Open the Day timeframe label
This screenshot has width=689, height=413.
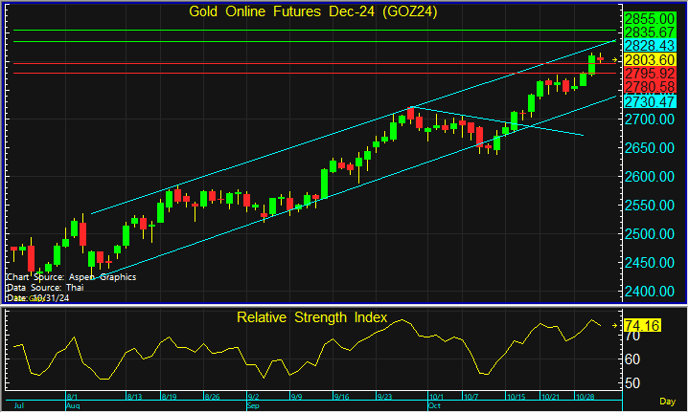tap(668, 402)
